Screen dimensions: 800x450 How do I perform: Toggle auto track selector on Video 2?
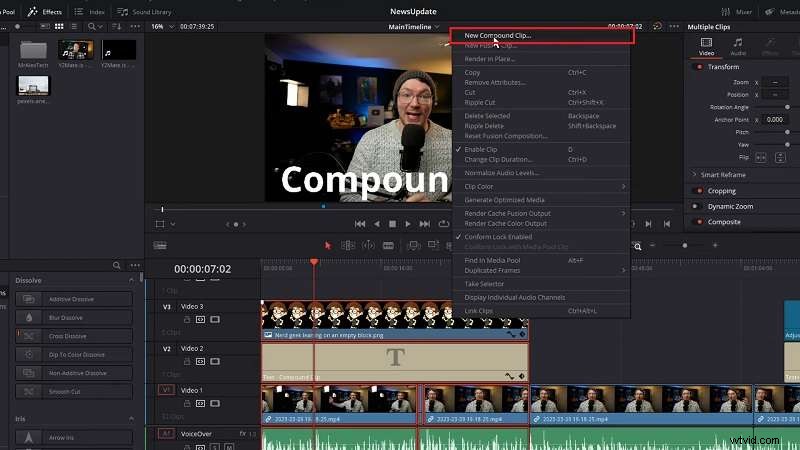pyautogui.click(x=201, y=361)
